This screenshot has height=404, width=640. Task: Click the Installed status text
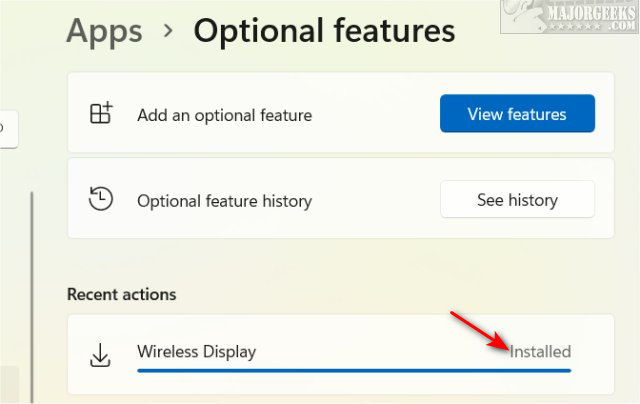pos(540,352)
